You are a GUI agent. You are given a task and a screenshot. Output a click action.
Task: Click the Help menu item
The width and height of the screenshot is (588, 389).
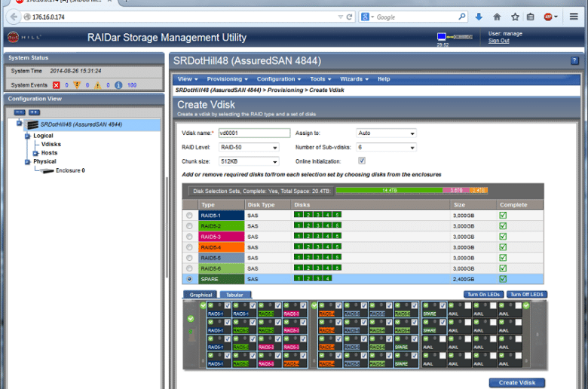tap(384, 79)
